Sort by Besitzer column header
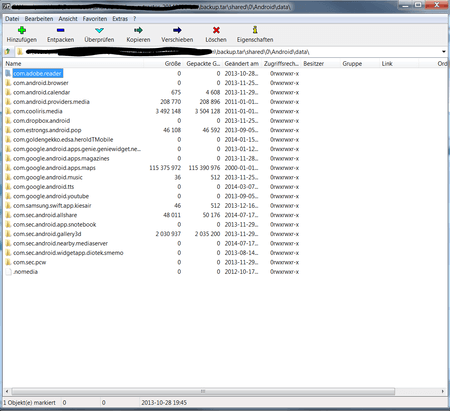Screen dimensions: 450x411 [320, 63]
